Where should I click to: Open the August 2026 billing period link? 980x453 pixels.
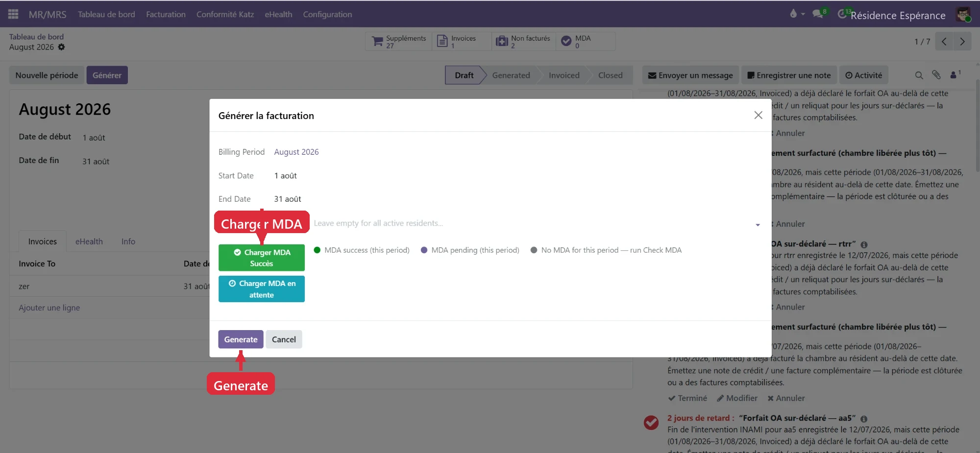click(296, 152)
